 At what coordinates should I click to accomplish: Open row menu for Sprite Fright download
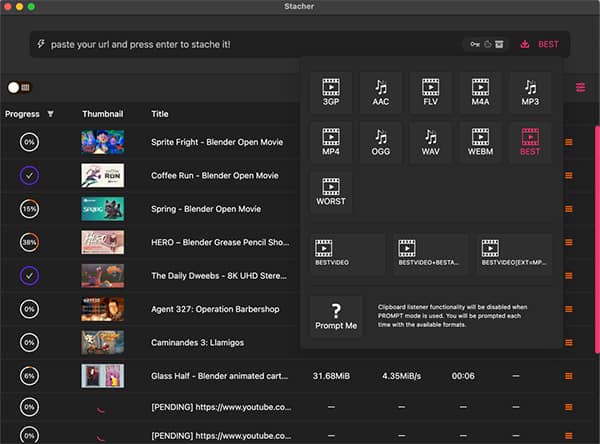click(569, 142)
